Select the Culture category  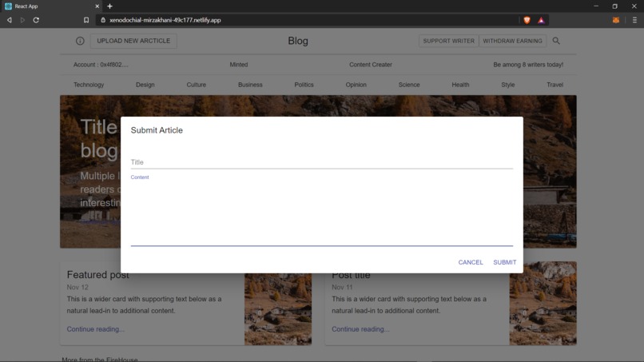(x=197, y=85)
